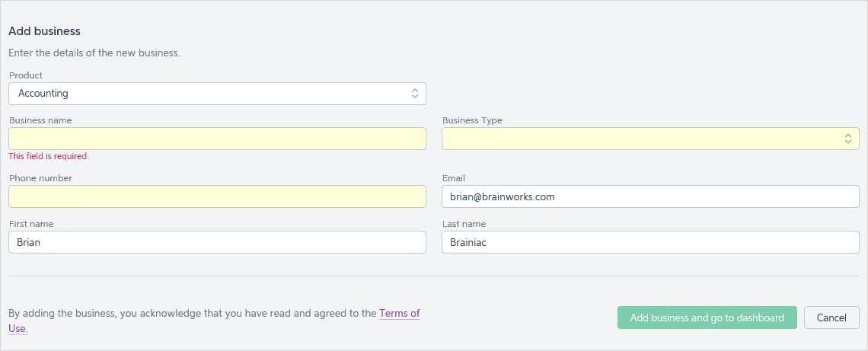The image size is (868, 351).
Task: Click the Last name field with Brainiac
Action: tap(650, 242)
